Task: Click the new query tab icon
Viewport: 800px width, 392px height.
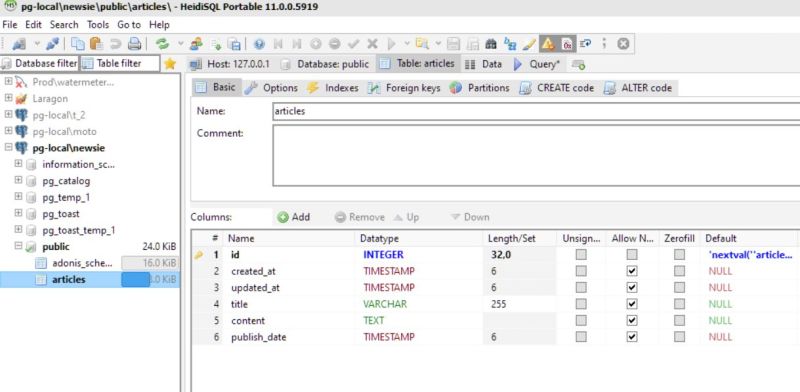Action: [578, 64]
